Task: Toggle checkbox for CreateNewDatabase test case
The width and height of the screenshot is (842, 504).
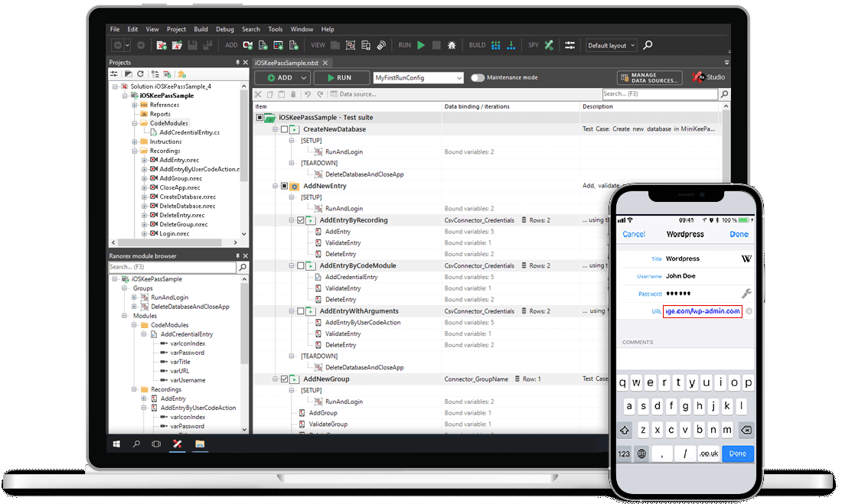Action: pyautogui.click(x=285, y=129)
